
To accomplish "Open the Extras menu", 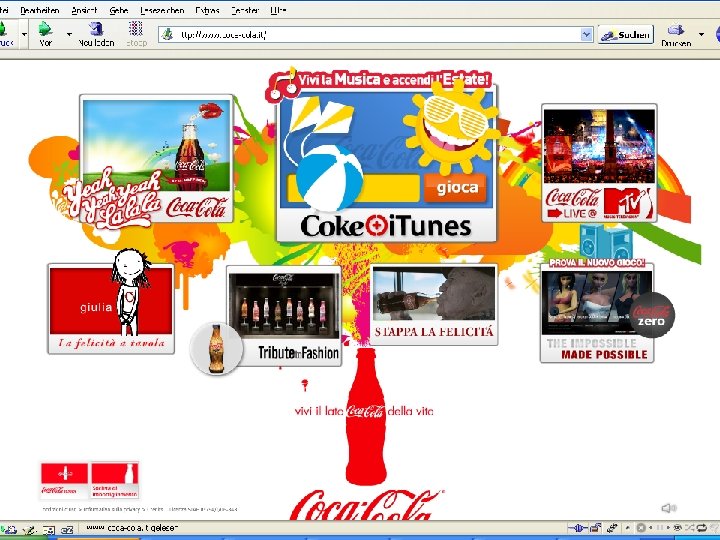I will click(x=207, y=10).
